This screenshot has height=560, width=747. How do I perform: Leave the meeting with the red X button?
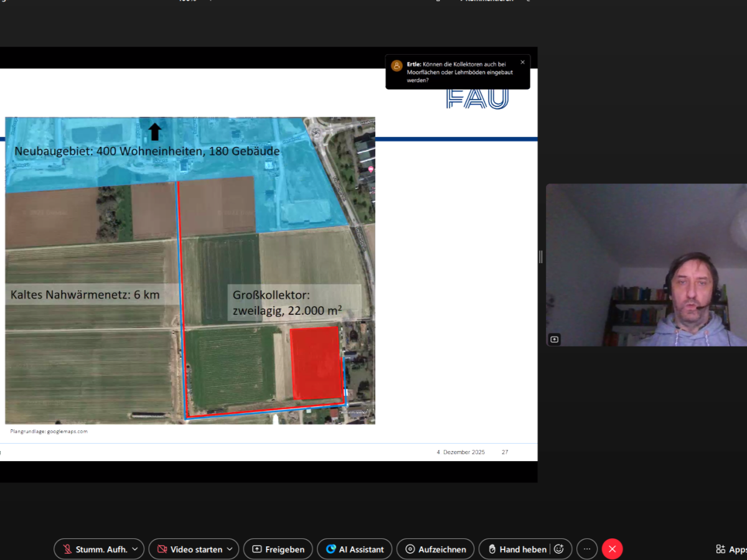613,549
